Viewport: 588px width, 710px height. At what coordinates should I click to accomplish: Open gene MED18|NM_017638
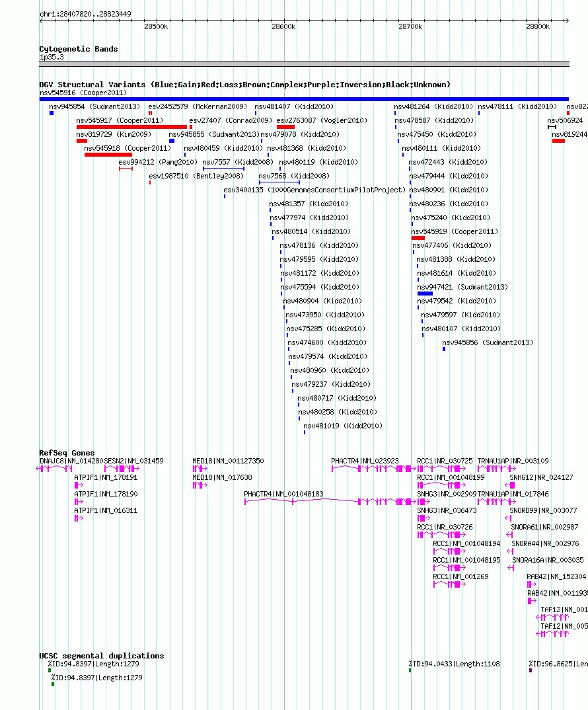222,478
